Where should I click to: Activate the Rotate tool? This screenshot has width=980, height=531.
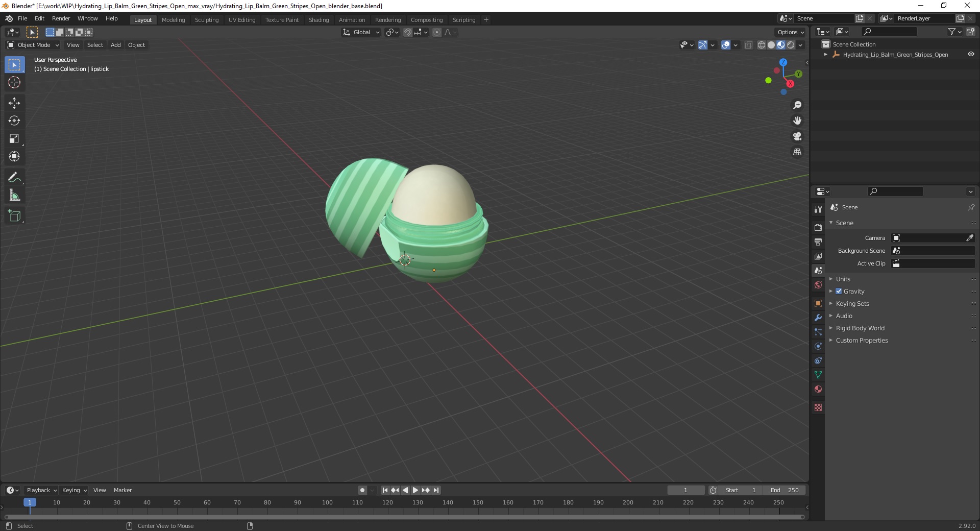[x=14, y=121]
